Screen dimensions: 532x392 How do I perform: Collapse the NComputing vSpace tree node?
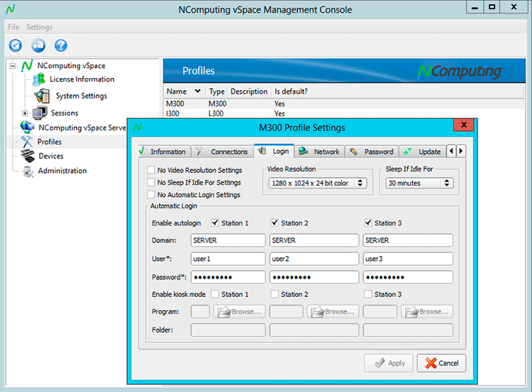pyautogui.click(x=13, y=65)
